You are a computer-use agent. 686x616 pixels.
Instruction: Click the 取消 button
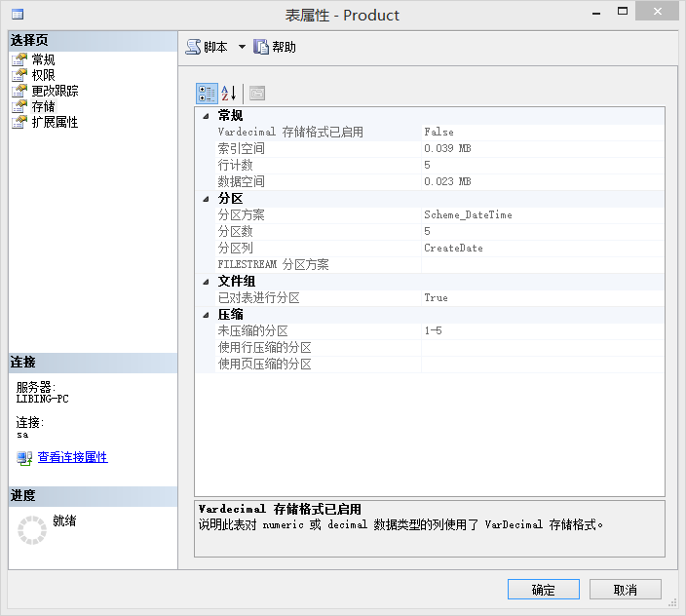tap(626, 590)
